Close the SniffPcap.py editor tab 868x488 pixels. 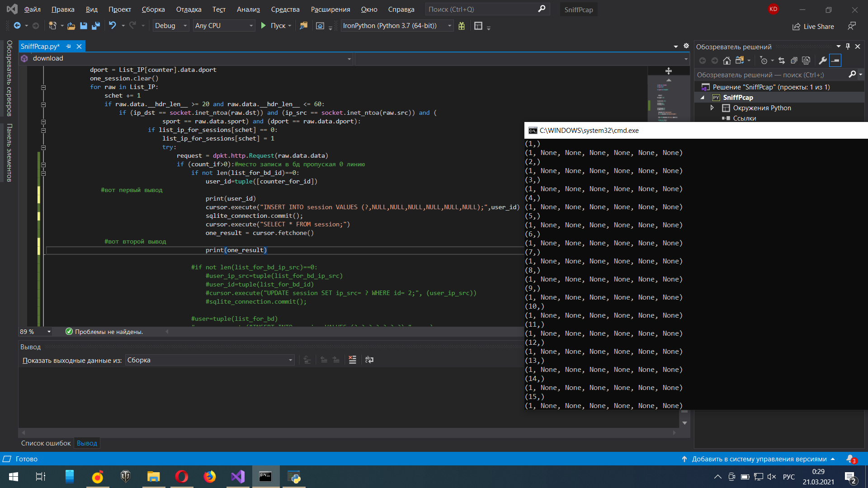point(79,47)
